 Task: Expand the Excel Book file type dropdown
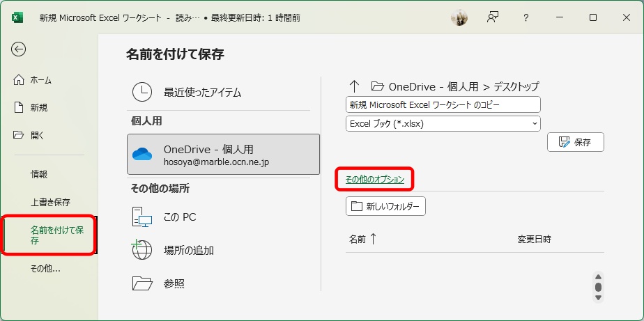click(443, 123)
